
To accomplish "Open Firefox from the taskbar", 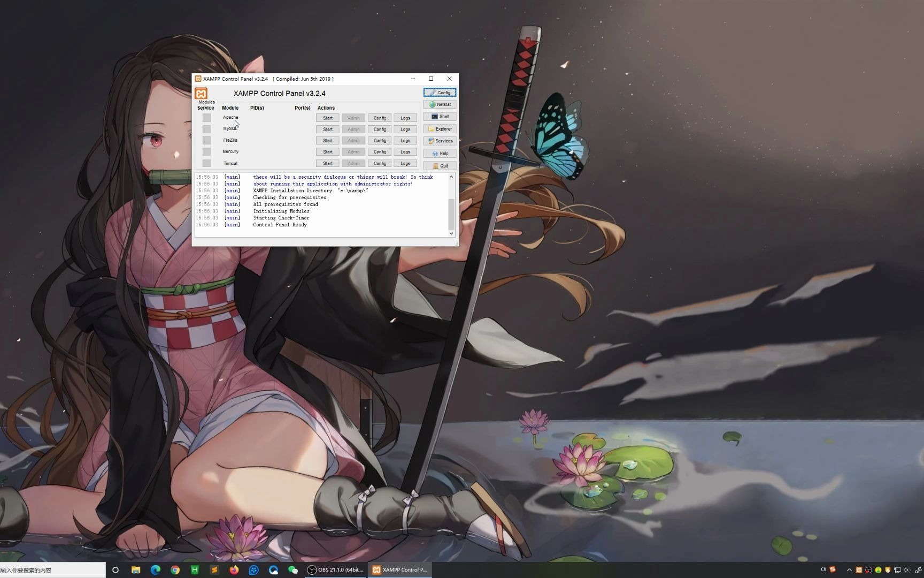I will coord(234,570).
